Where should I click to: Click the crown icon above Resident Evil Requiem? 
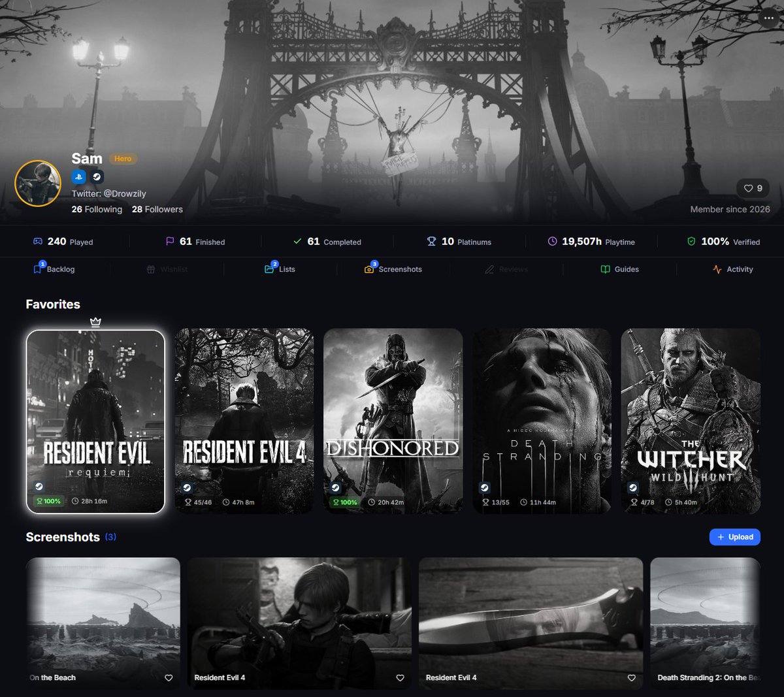click(x=95, y=322)
